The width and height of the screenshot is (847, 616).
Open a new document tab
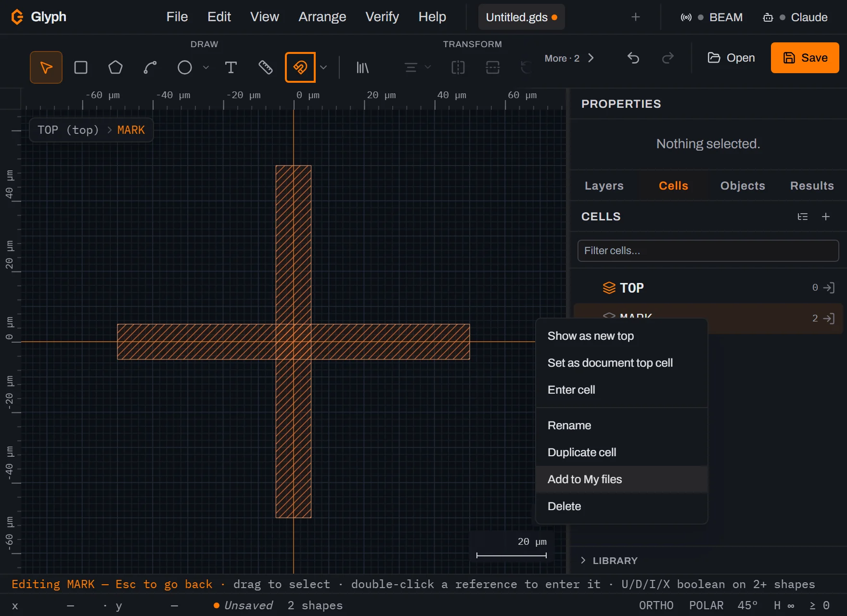point(636,17)
